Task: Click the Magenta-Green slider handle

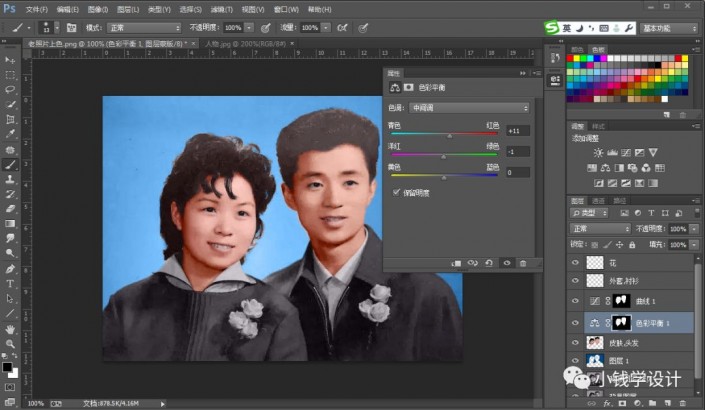Action: click(443, 156)
